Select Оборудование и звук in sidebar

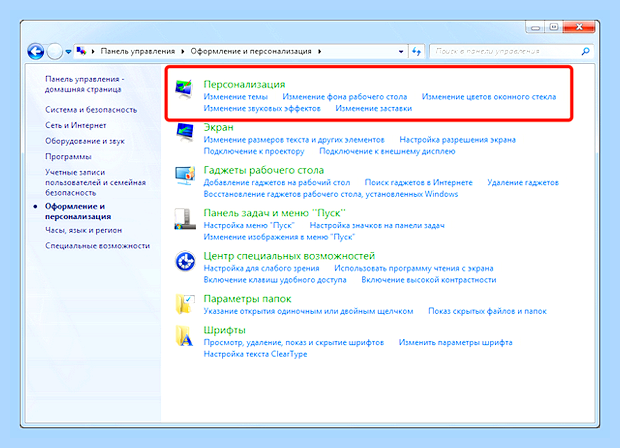[85, 141]
